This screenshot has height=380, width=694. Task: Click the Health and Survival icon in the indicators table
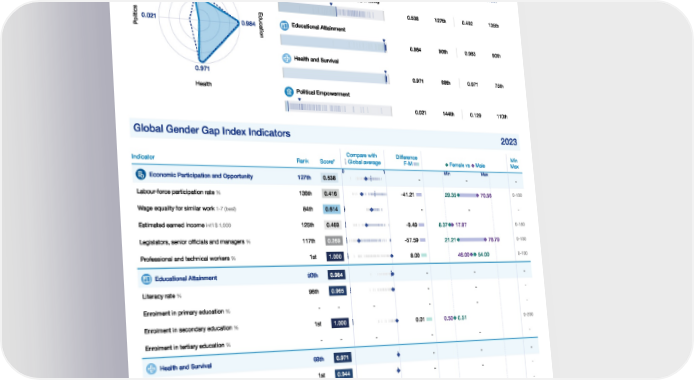151,368
